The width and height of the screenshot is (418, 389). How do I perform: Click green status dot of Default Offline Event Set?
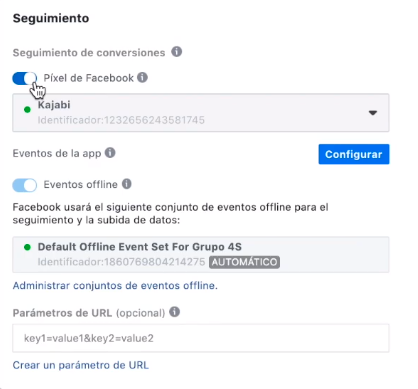point(27,247)
